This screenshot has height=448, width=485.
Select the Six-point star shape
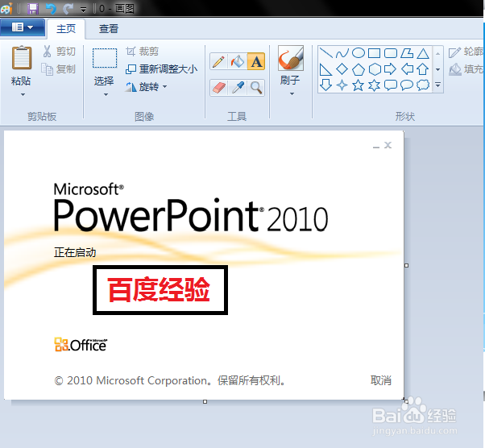(375, 85)
